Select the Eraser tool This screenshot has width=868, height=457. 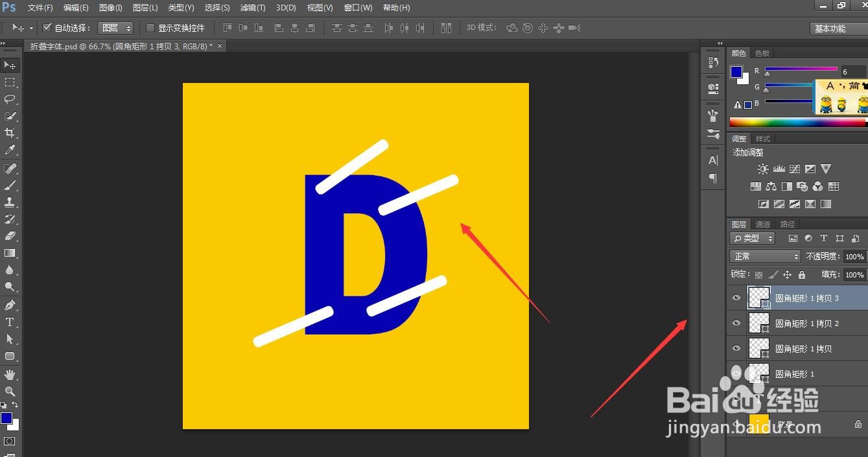pyautogui.click(x=10, y=236)
